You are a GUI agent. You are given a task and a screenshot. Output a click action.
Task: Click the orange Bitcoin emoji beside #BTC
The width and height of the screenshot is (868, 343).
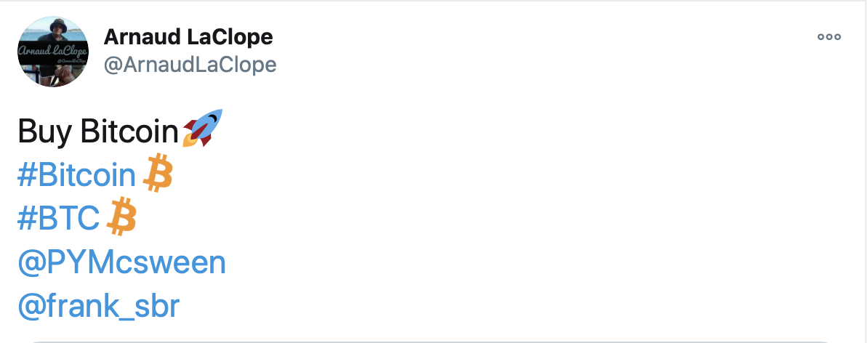coord(121,216)
